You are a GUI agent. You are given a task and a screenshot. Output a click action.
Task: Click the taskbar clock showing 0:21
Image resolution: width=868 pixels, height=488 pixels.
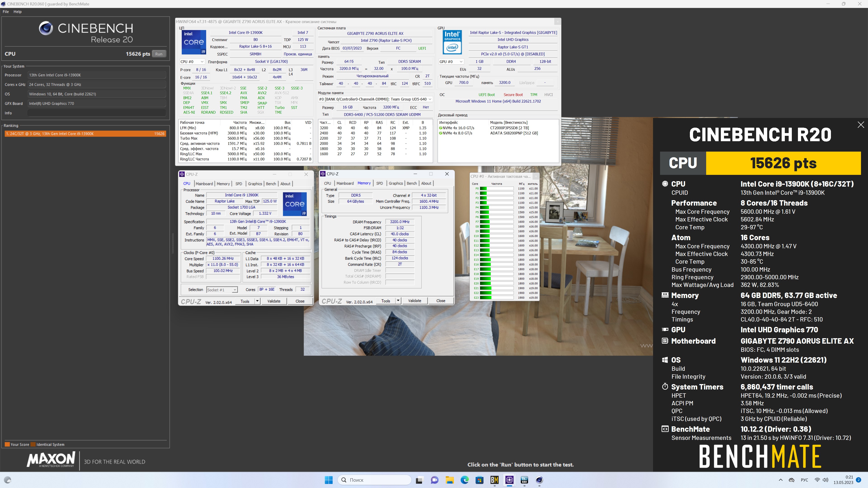click(x=843, y=480)
